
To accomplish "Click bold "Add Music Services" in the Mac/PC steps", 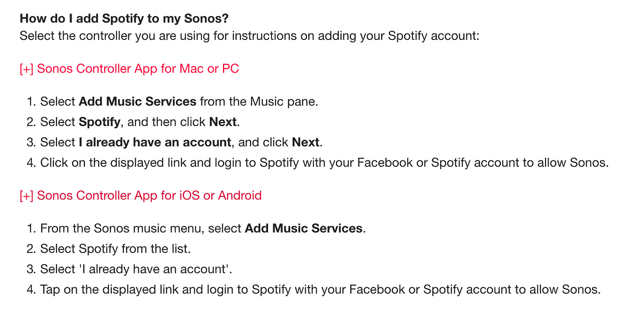I will 137,102.
